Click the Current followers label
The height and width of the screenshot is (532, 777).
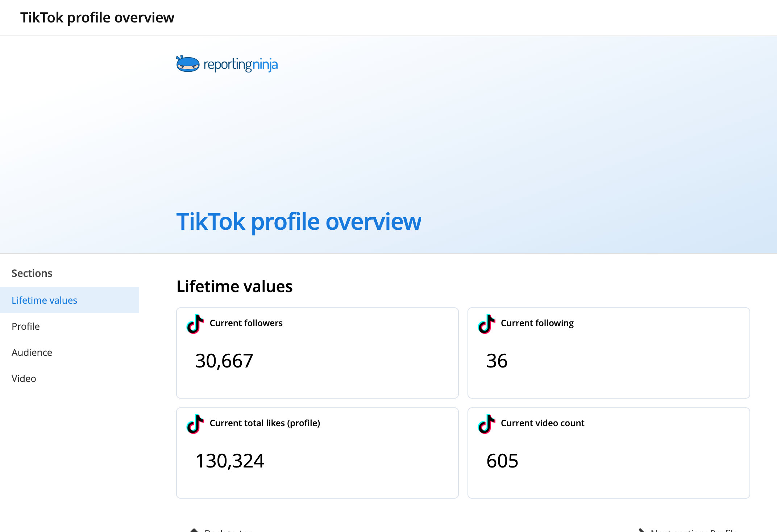(x=246, y=323)
